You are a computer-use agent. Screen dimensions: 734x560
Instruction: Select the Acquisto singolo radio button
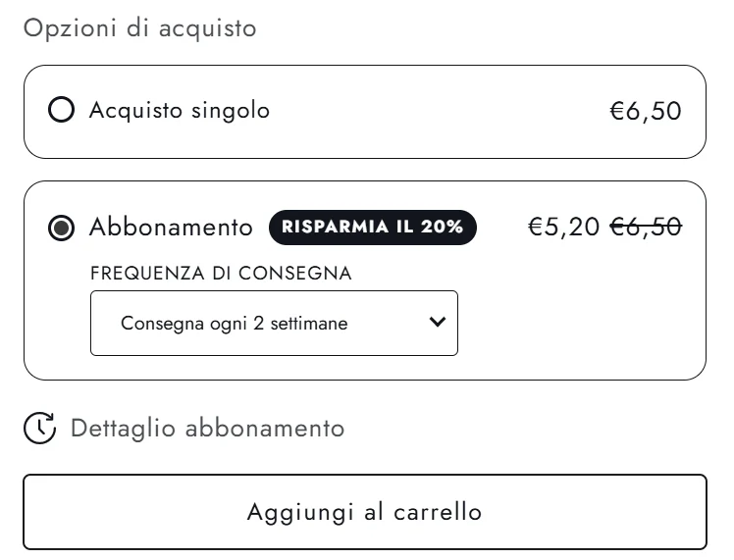click(61, 111)
